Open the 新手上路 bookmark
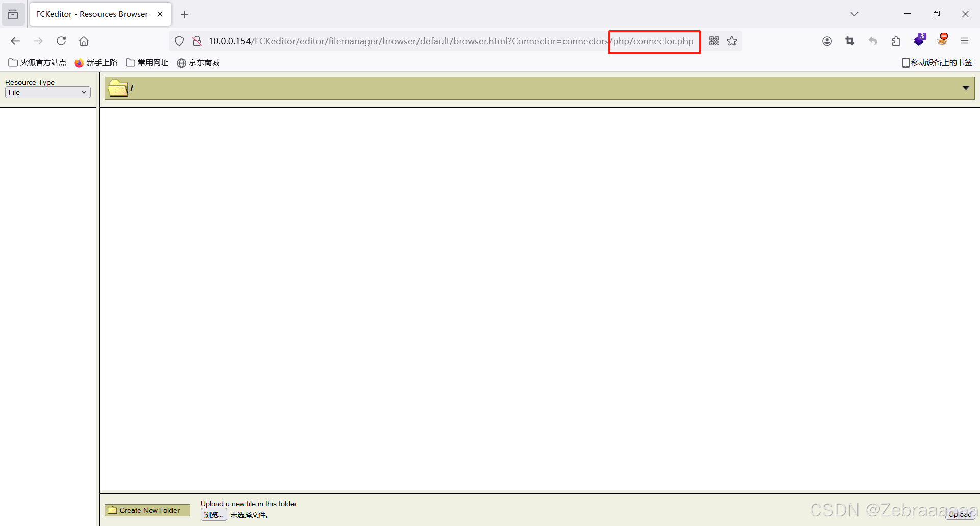 pyautogui.click(x=96, y=62)
